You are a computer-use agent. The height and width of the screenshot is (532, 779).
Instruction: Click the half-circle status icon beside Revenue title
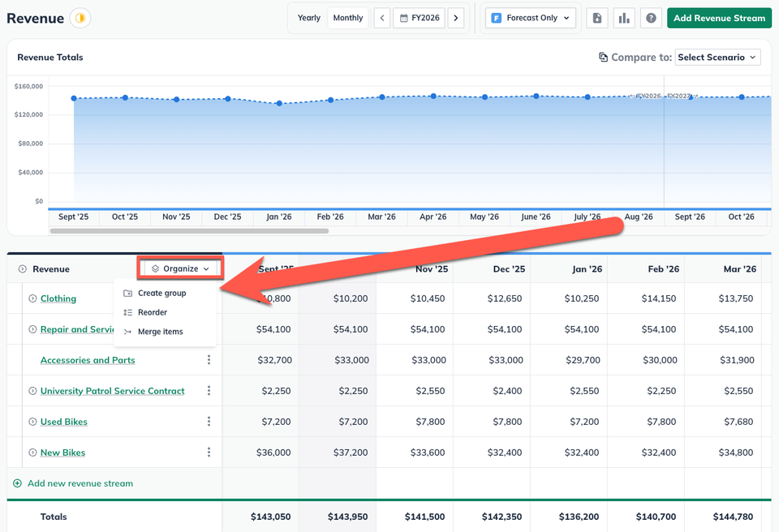[80, 19]
